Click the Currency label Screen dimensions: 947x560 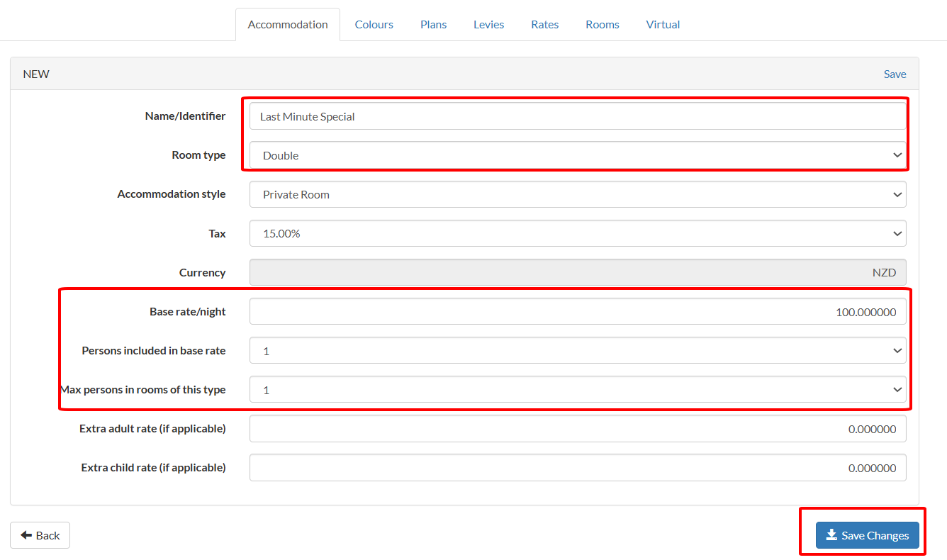(x=203, y=272)
